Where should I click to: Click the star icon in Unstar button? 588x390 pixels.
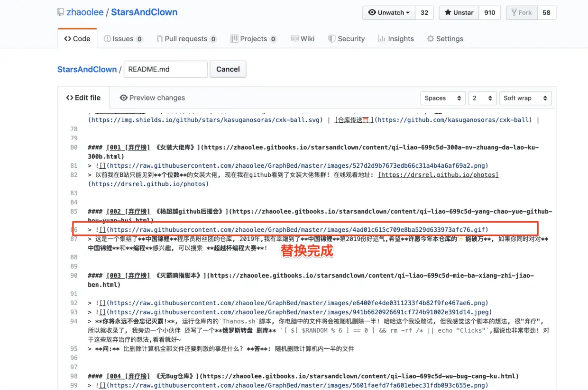(448, 13)
